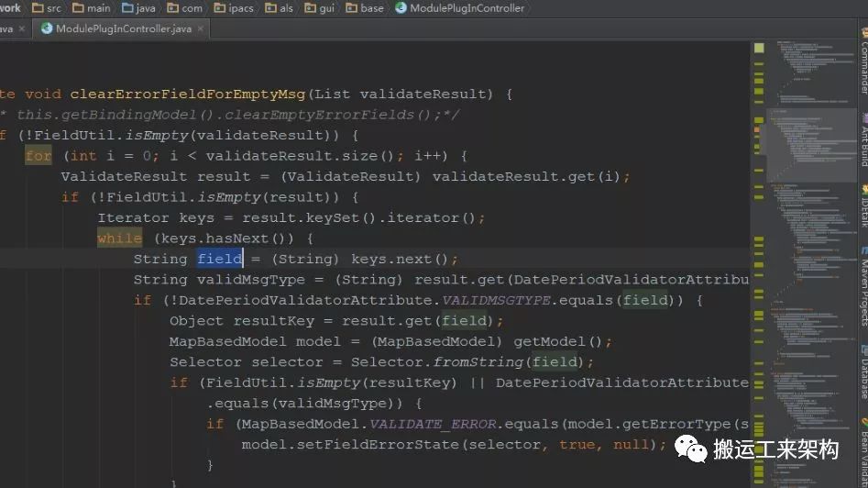This screenshot has height=488, width=868.
Task: Open the Database tool window
Action: [863, 372]
